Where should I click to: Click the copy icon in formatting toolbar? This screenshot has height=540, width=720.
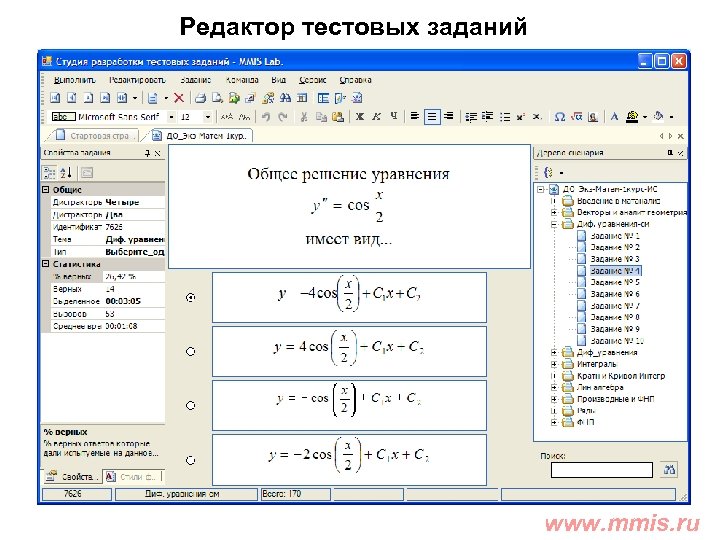tap(321, 117)
